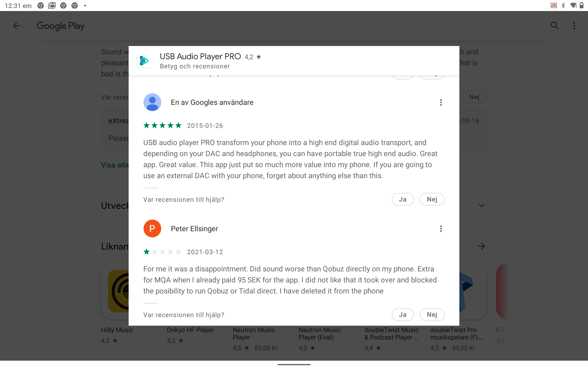
Task: Select the Neutron Music Player (Eval) listing
Action: pyautogui.click(x=320, y=339)
